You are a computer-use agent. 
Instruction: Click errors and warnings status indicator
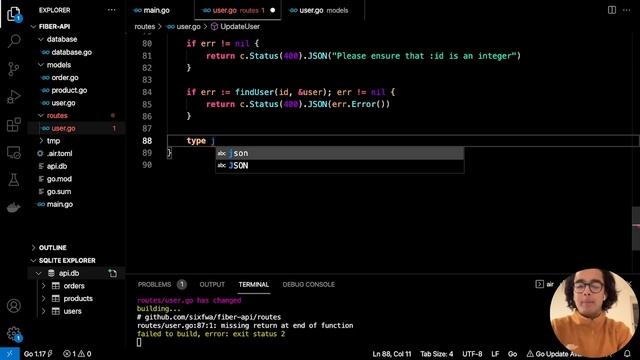pyautogui.click(x=77, y=354)
